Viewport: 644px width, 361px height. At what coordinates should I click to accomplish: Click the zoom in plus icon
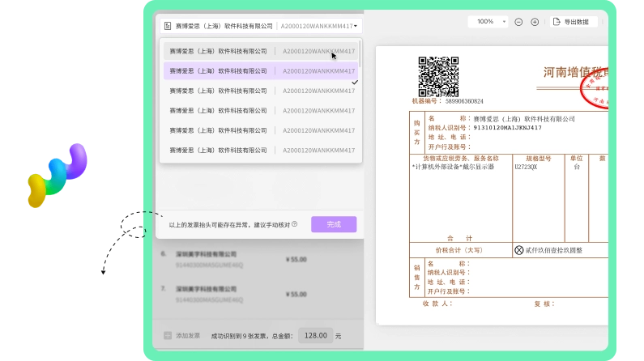[535, 22]
